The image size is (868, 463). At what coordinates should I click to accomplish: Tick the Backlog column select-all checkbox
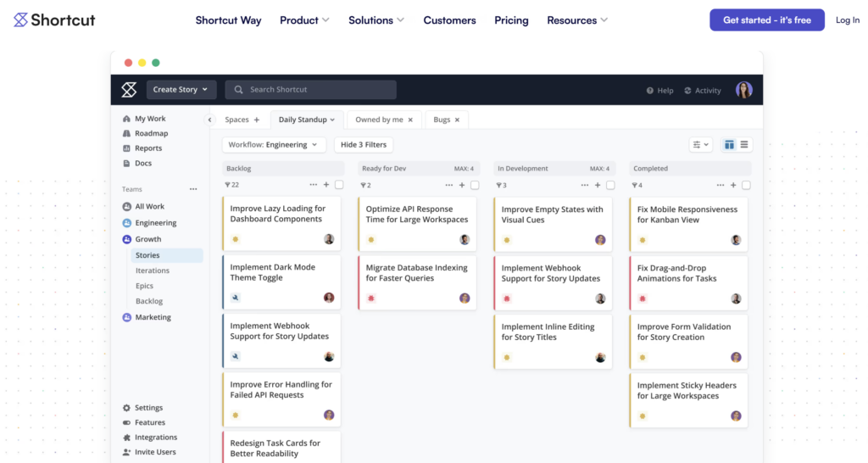click(339, 185)
